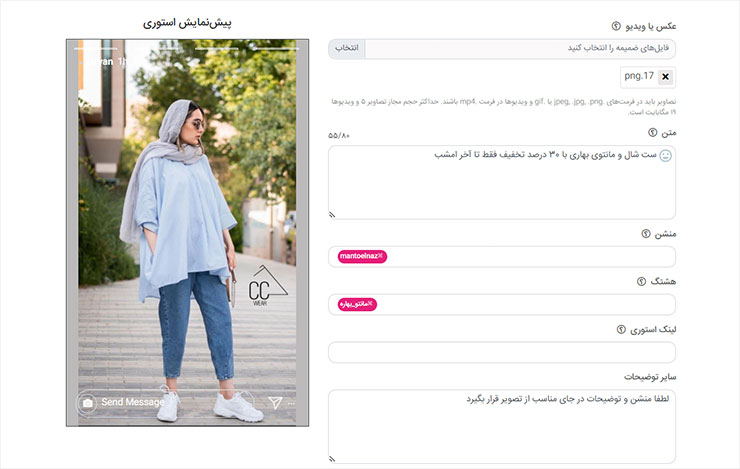Screen dimensions: 740x469
Task: Click inside the hashtag input field
Action: click(x=502, y=304)
